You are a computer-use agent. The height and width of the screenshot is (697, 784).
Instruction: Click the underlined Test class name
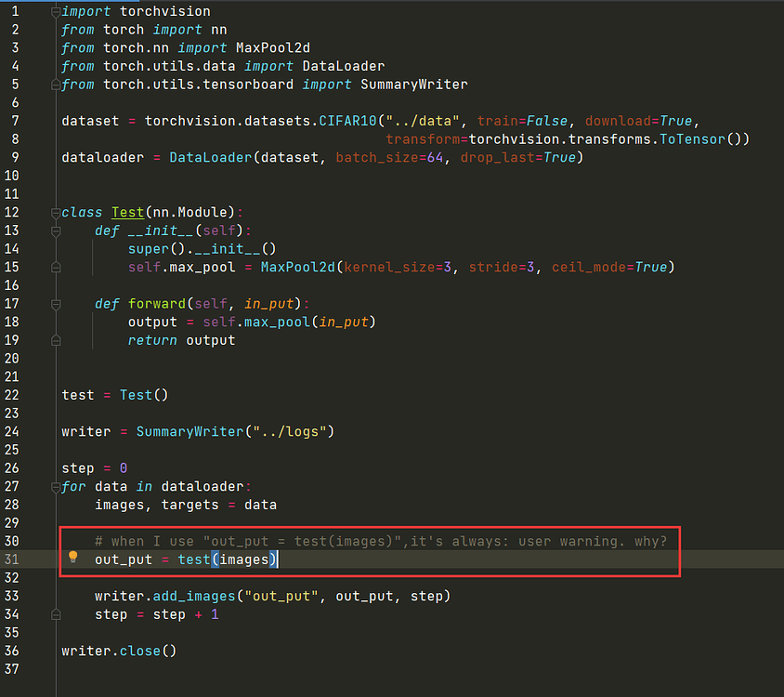coord(127,213)
